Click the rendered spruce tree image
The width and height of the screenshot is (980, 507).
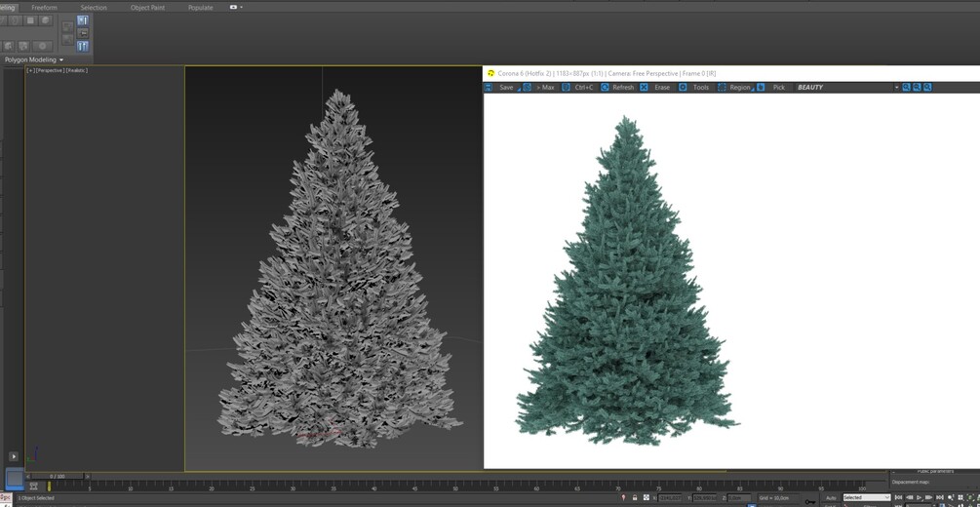coord(627,282)
